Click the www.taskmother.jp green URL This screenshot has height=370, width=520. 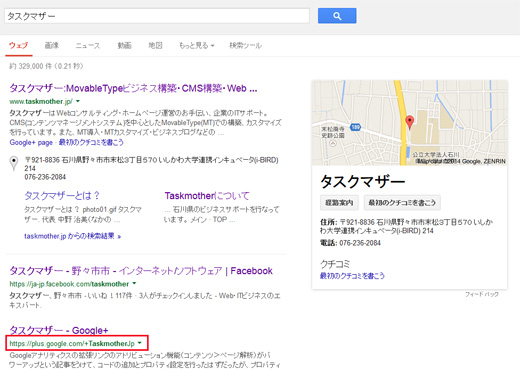click(x=41, y=101)
